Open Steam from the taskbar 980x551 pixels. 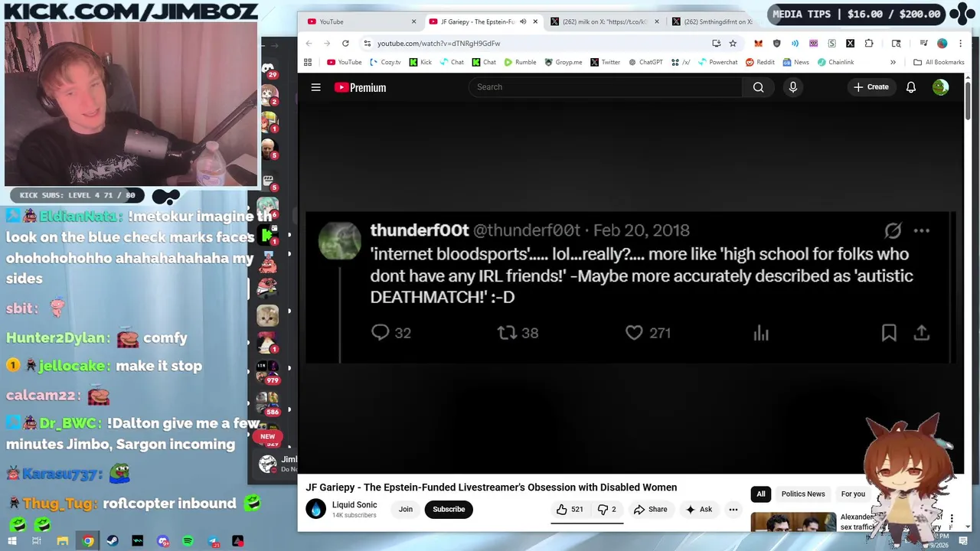(x=113, y=541)
